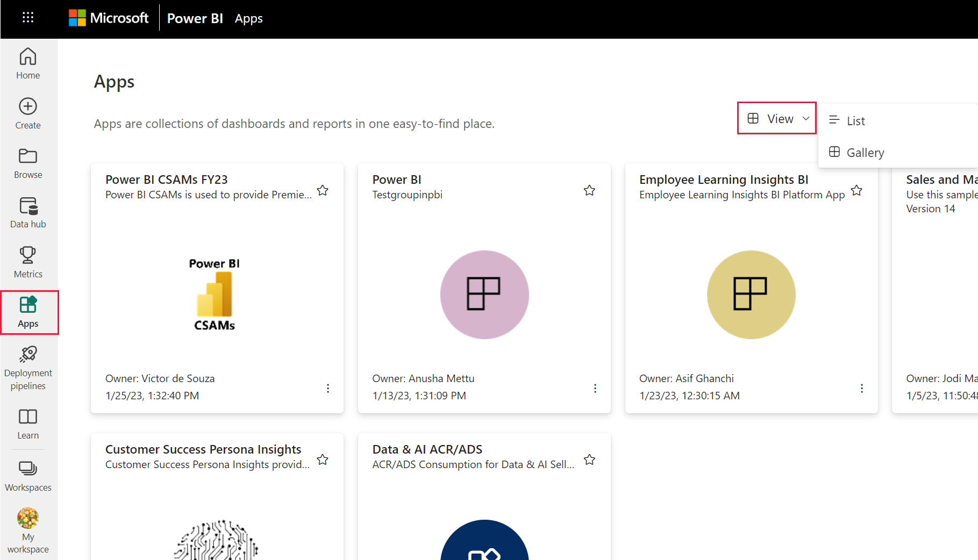This screenshot has height=560, width=978.
Task: Click the Power BI header link
Action: [x=195, y=18]
